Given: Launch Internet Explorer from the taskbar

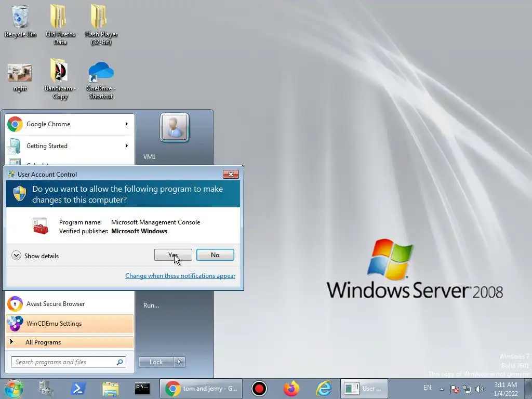Looking at the screenshot, I should (x=324, y=389).
